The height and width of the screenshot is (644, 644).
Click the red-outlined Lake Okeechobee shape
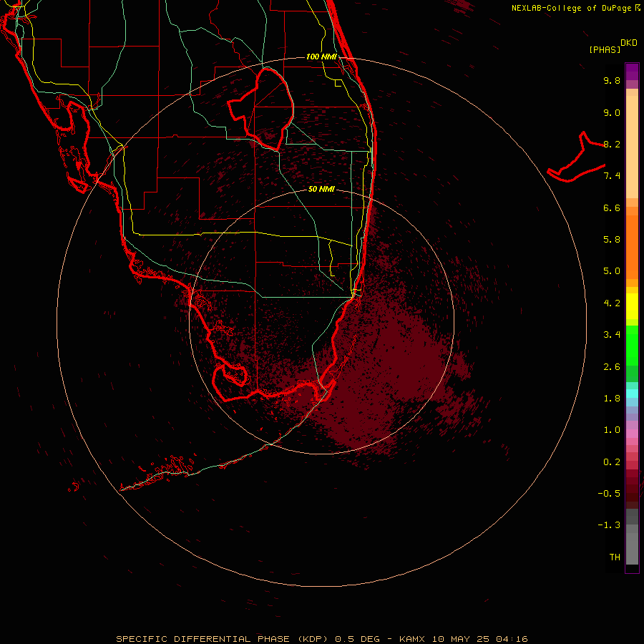tap(261, 109)
